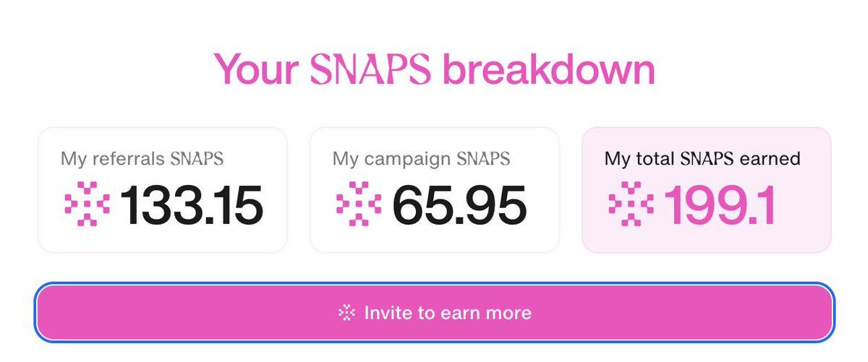The width and height of the screenshot is (868, 362).
Task: Click the pink 199.1 total value
Action: coord(720,205)
